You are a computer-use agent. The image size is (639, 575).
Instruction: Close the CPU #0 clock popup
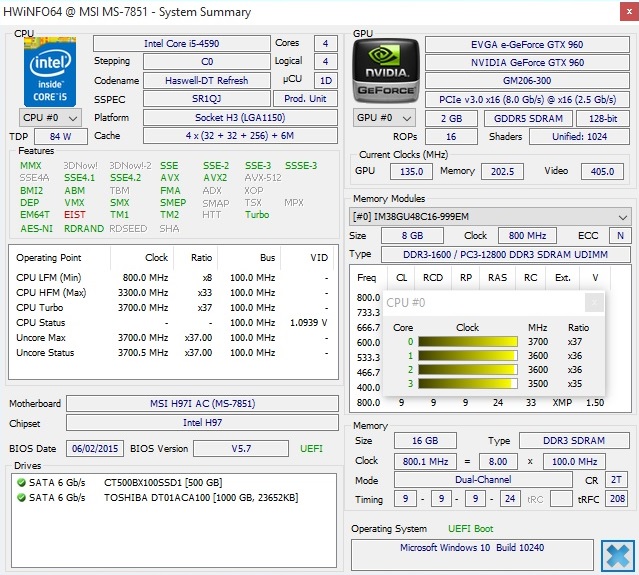pos(594,302)
